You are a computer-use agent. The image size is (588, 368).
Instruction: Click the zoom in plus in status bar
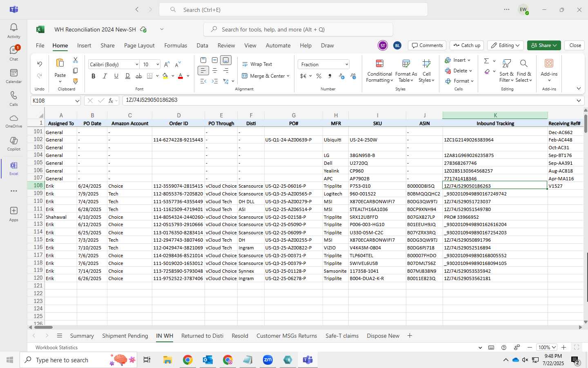563,348
